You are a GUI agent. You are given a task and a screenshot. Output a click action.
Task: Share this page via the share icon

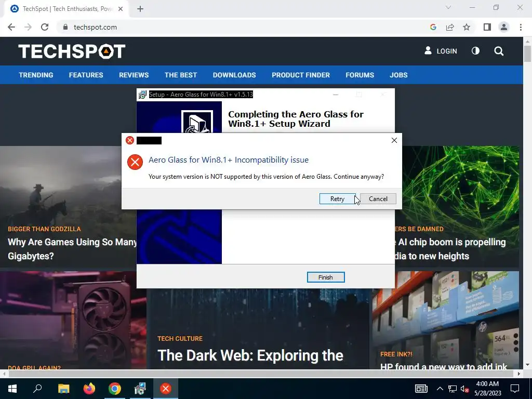(450, 27)
